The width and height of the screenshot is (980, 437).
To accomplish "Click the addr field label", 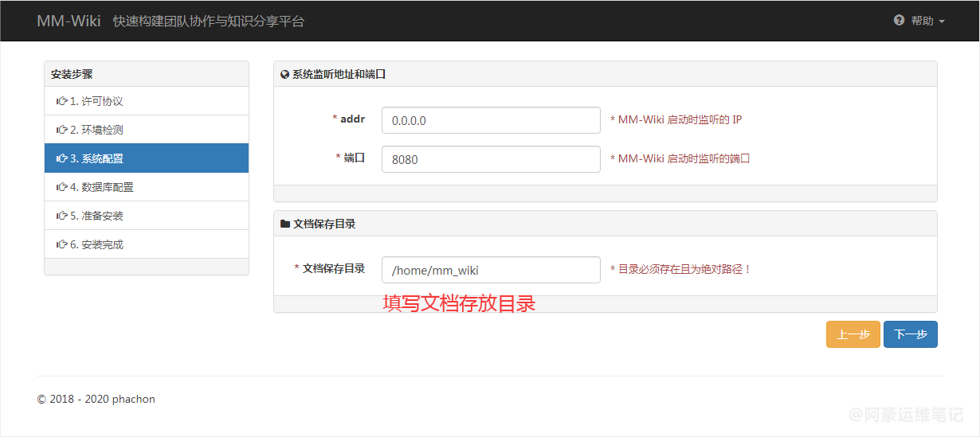I will pyautogui.click(x=348, y=119).
